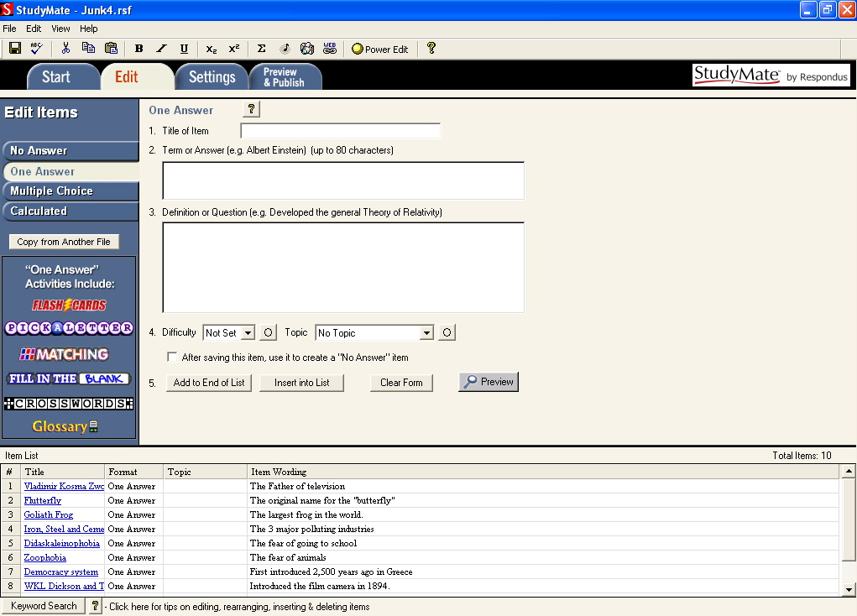Screen dimensions: 857x616
Task: Open the Help menu
Action: [88, 29]
